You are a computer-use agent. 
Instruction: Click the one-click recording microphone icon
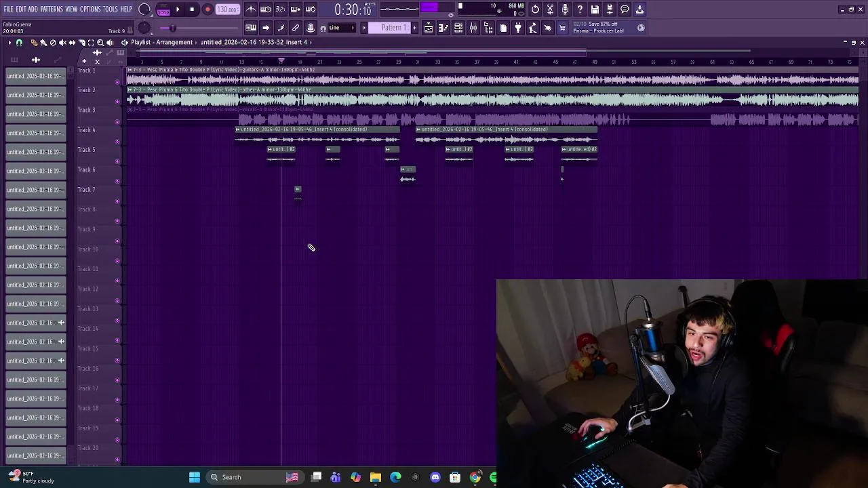pos(565,9)
